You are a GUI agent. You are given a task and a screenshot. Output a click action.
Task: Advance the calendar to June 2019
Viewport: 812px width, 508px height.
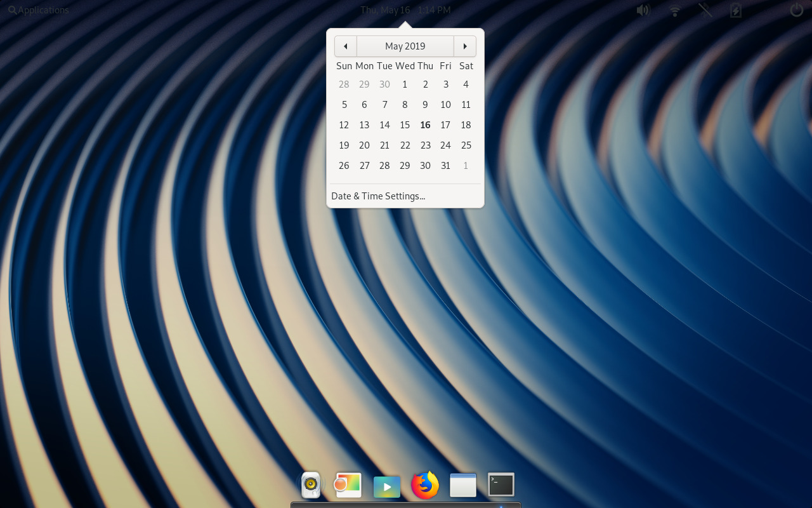click(x=465, y=46)
